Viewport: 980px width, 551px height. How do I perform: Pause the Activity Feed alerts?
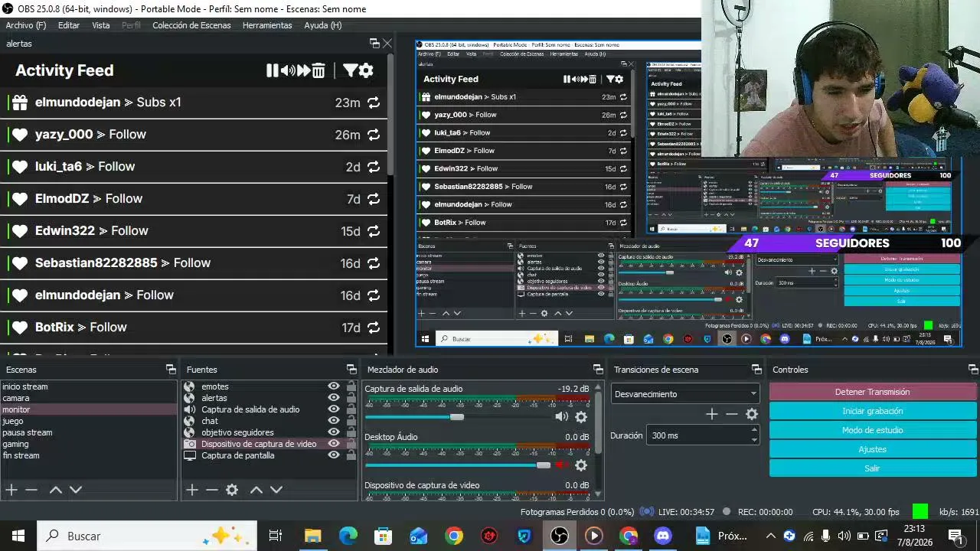pyautogui.click(x=272, y=70)
